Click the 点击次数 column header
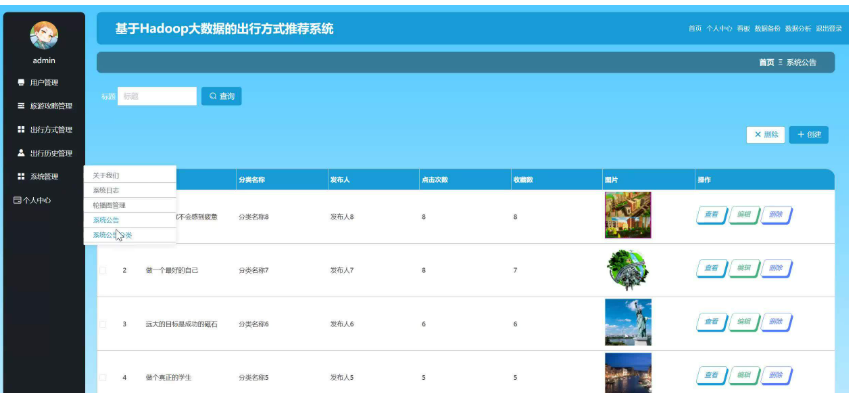The height and width of the screenshot is (393, 849). 434,180
